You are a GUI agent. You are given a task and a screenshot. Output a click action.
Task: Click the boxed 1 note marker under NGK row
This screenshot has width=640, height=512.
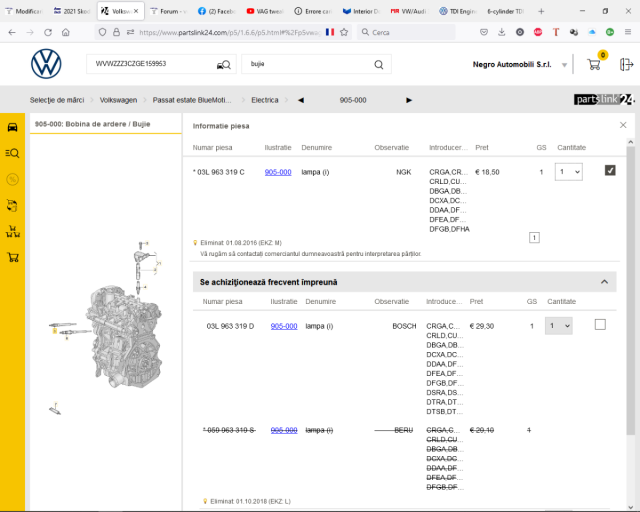[534, 237]
